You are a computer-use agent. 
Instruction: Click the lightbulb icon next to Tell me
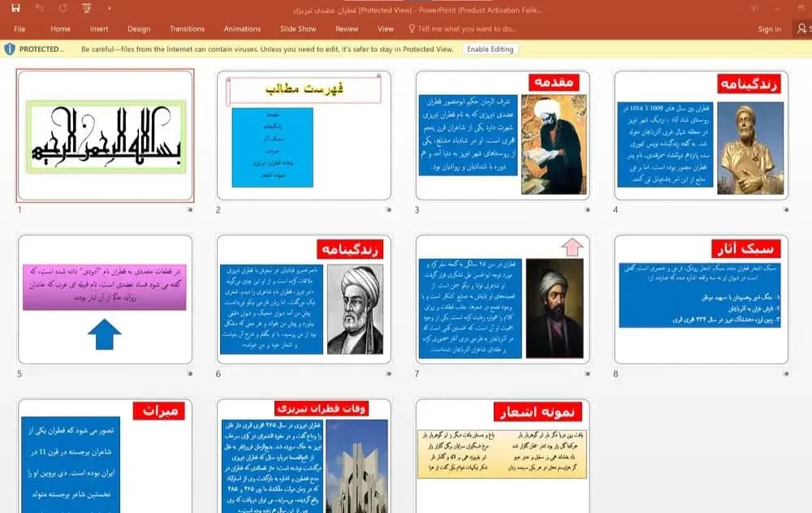tap(412, 29)
